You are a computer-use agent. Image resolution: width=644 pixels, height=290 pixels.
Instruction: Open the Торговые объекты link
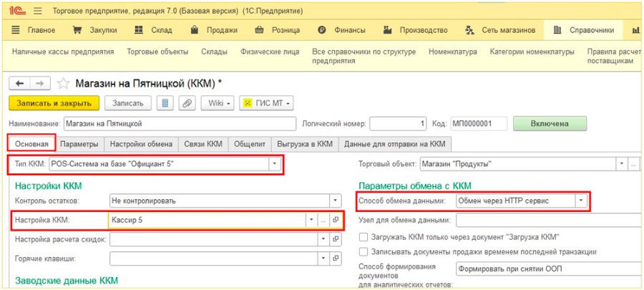click(x=157, y=52)
